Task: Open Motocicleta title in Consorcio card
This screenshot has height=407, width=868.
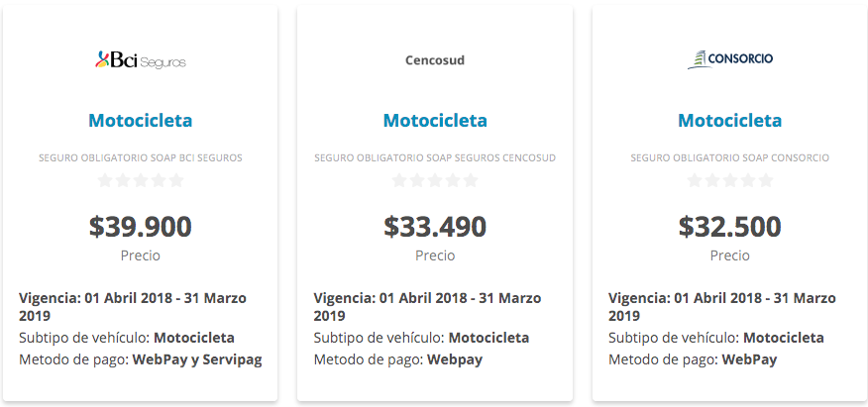Action: pos(729,120)
